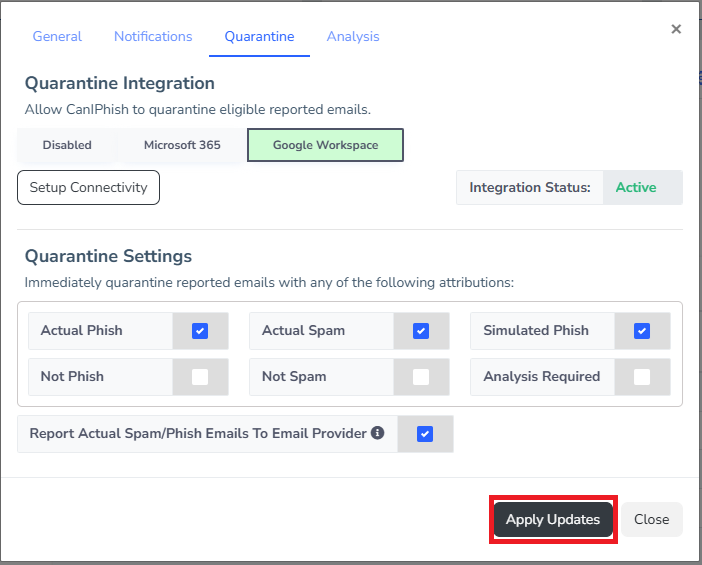702x565 pixels.
Task: Check the Not Spam checkbox
Action: click(x=421, y=377)
